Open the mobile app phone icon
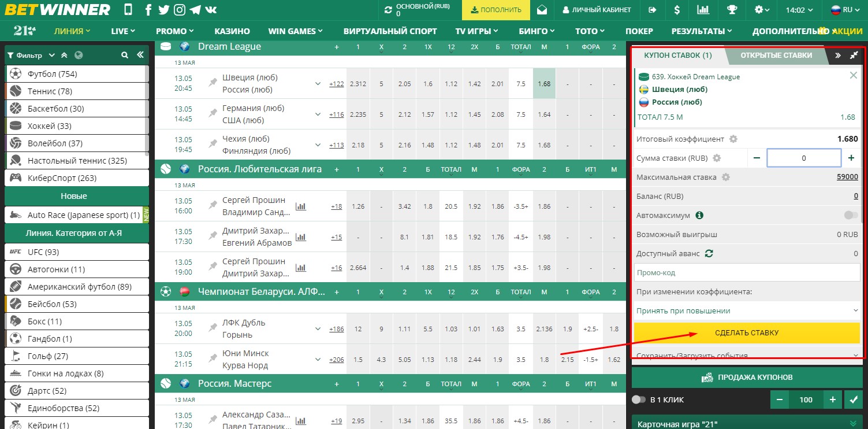This screenshot has height=429, width=868. click(x=128, y=10)
